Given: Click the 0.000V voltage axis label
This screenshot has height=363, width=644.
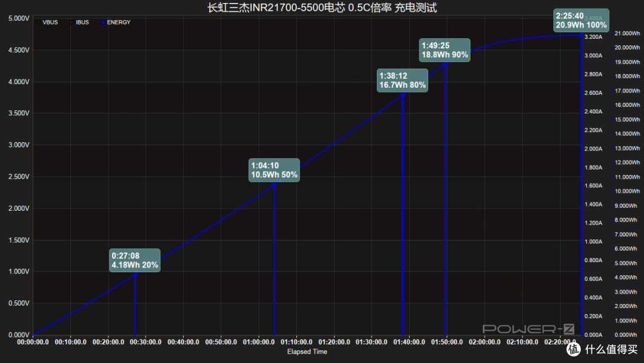Looking at the screenshot, I should coord(19,334).
